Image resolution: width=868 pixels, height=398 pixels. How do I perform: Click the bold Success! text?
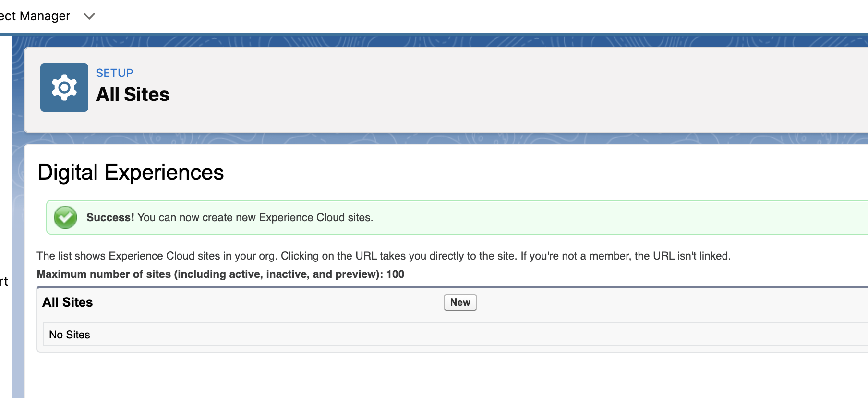(110, 217)
